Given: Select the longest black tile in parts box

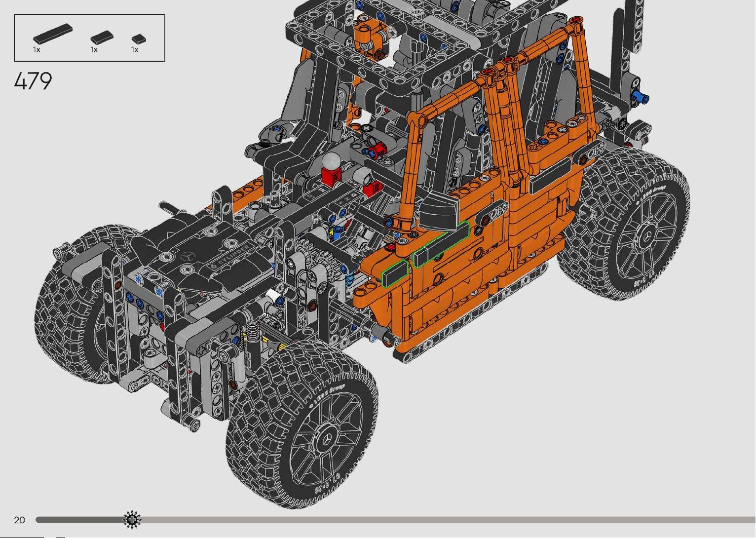Looking at the screenshot, I should point(52,34).
